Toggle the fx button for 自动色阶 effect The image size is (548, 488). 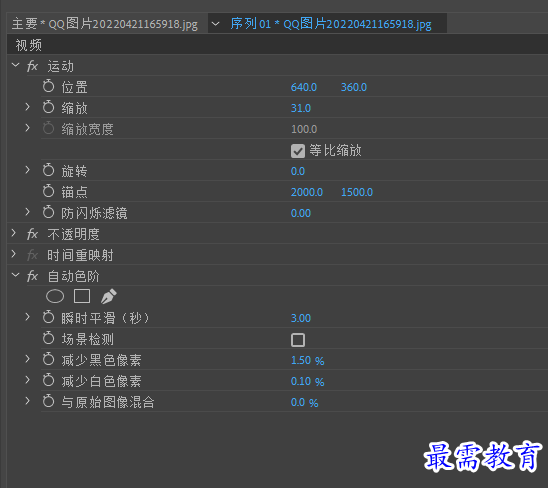32,276
